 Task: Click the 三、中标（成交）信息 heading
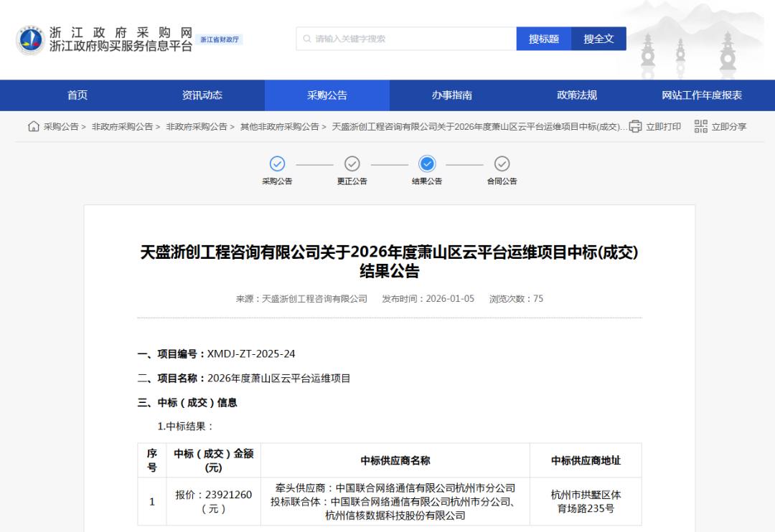[x=187, y=402]
